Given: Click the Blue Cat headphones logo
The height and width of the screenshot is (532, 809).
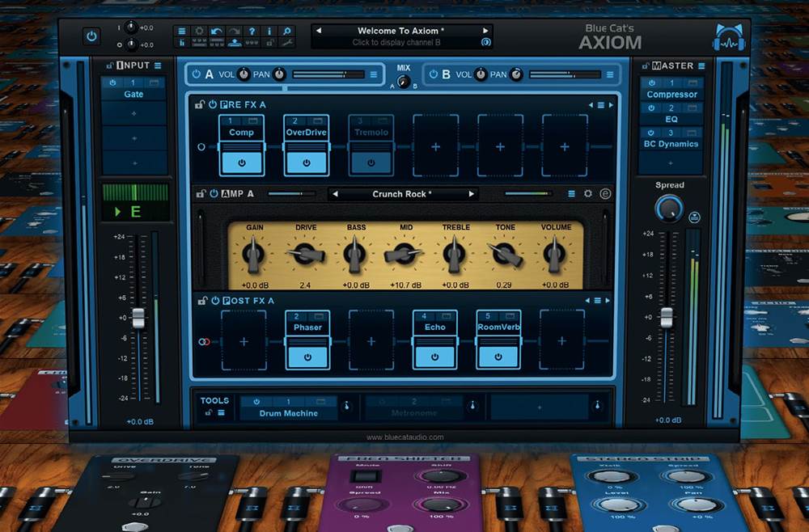Looking at the screenshot, I should tap(729, 37).
